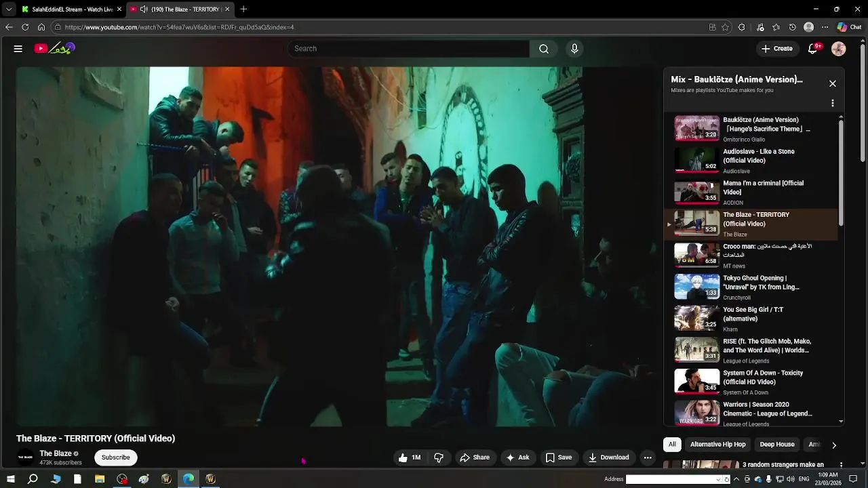The width and height of the screenshot is (868, 488).
Task: Close the Mix playlist panel
Action: click(833, 83)
